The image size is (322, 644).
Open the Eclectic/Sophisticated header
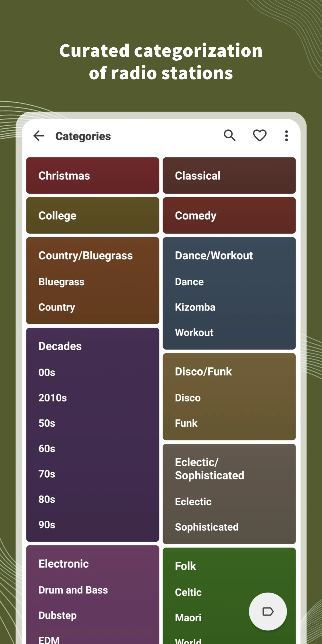209,469
